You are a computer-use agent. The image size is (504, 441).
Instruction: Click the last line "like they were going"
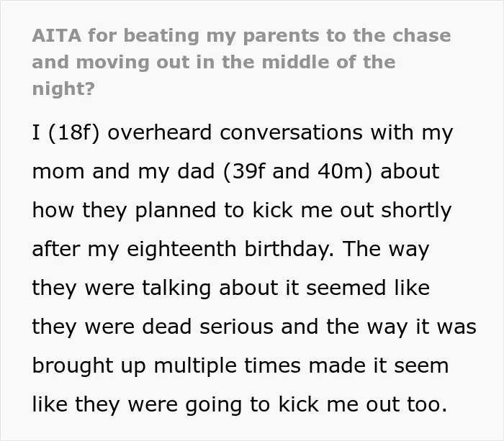(x=137, y=405)
